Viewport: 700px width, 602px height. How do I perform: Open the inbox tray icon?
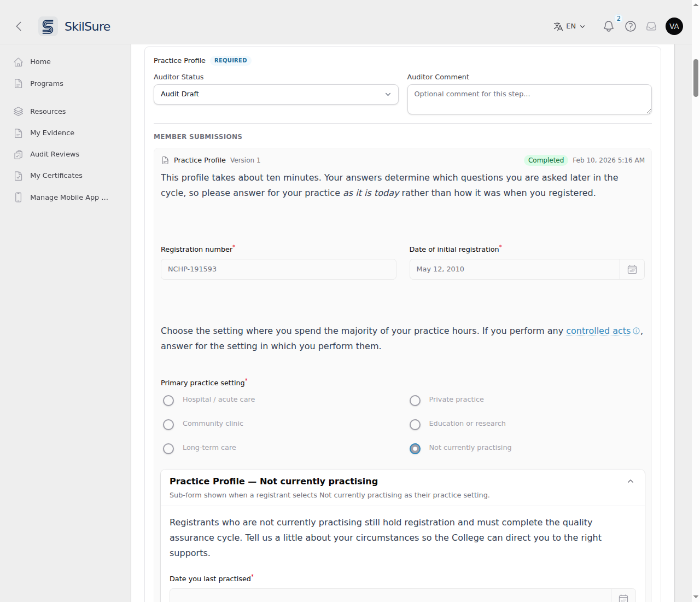coord(651,26)
